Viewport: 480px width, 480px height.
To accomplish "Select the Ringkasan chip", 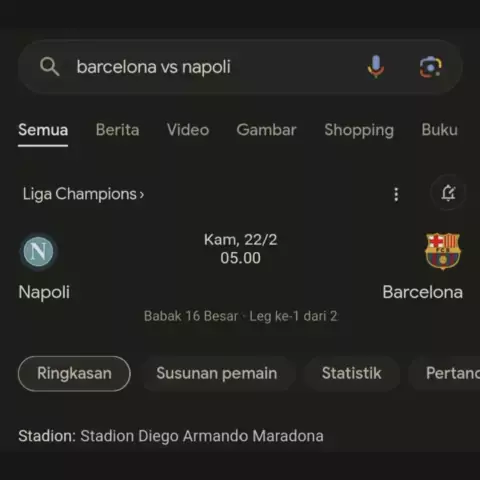I will coord(74,373).
